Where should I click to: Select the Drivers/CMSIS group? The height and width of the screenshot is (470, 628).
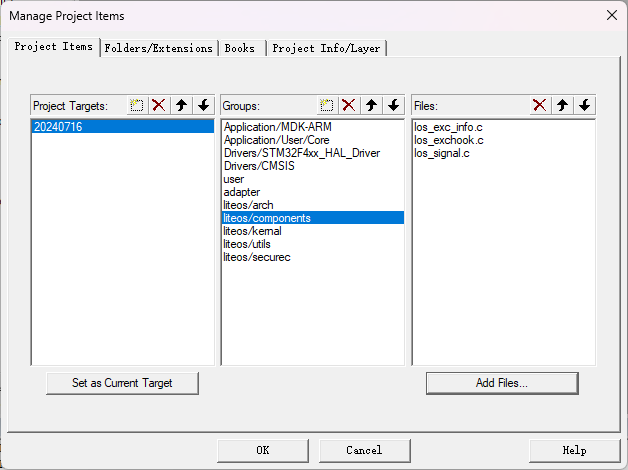[x=312, y=166]
